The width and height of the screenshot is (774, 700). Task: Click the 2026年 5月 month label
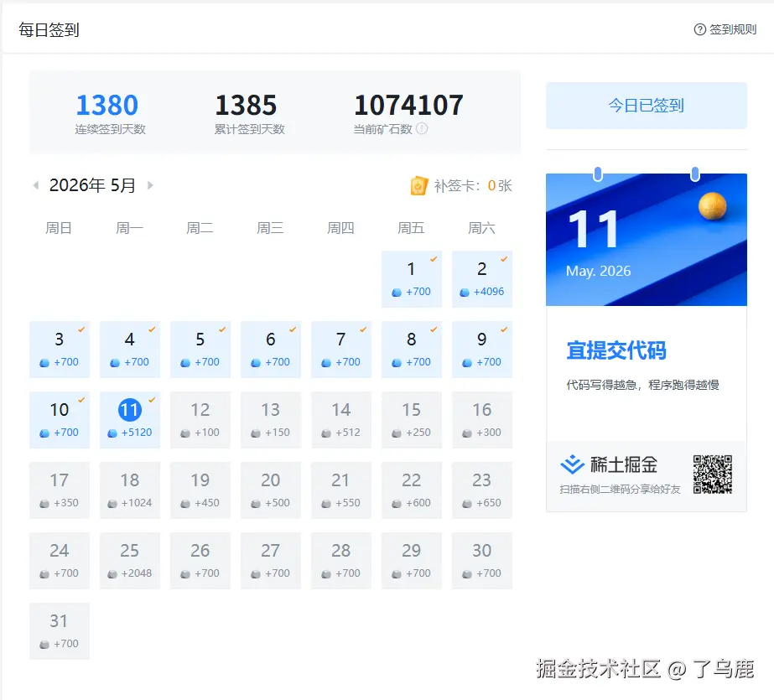(93, 185)
